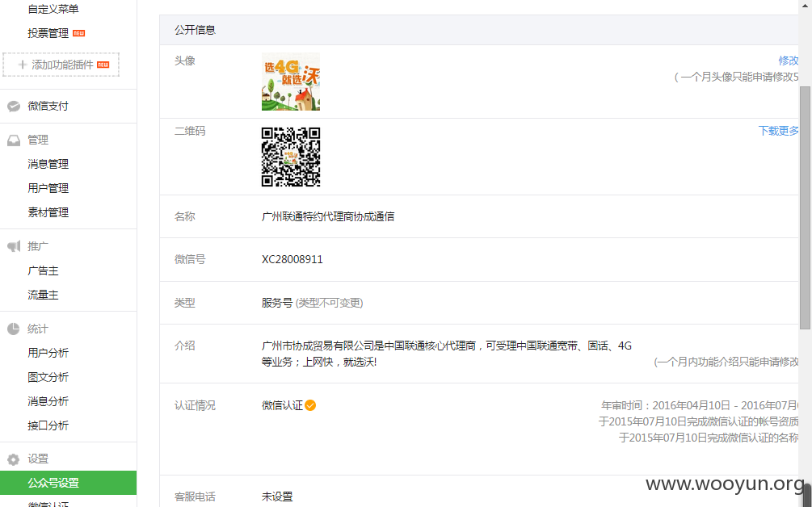Open 接口分析
The height and width of the screenshot is (507, 812).
[48, 425]
